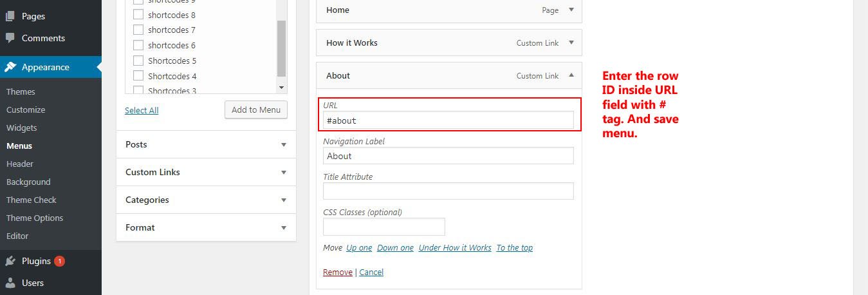Expand the Custom Links panel
Screen dimensions: 868x295
coord(284,173)
